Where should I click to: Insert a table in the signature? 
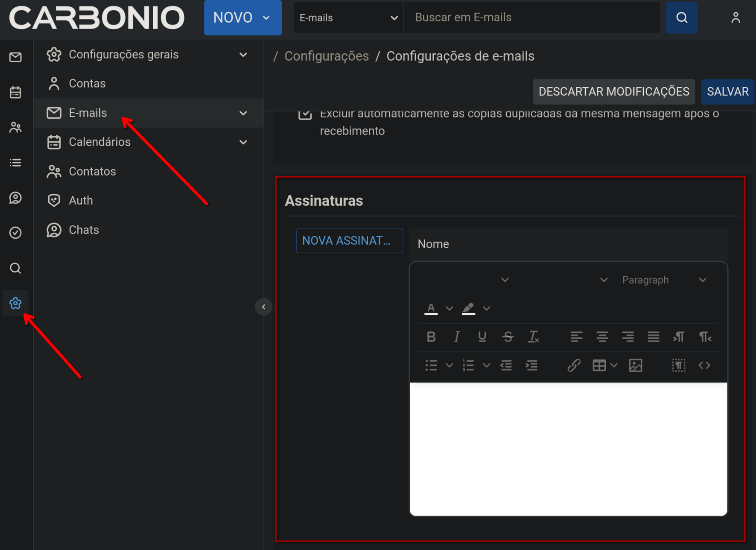click(599, 366)
